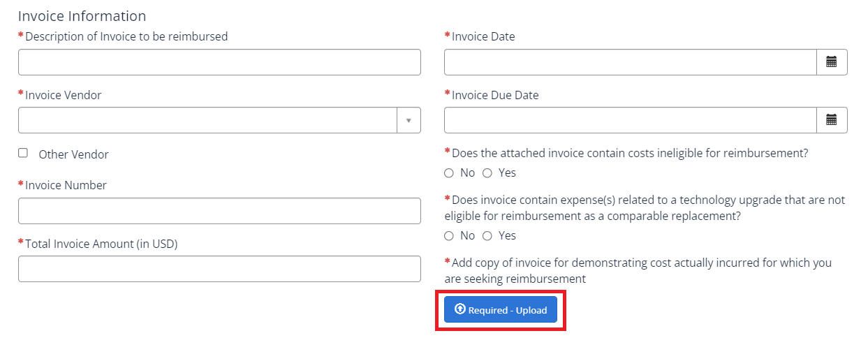Click the Invoice Number field label
This screenshot has height=338, width=868.
point(66,185)
